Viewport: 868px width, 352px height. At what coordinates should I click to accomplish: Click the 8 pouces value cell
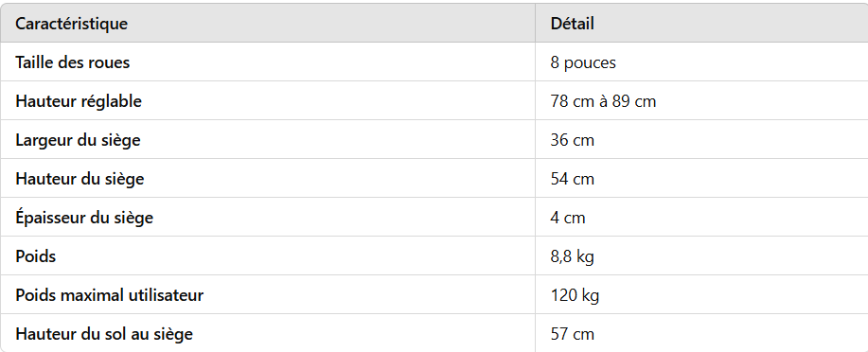coord(583,63)
